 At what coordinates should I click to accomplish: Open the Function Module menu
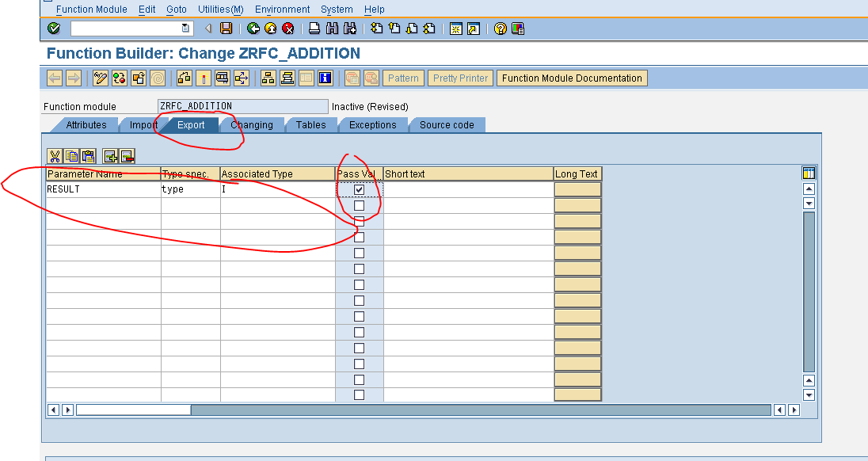tap(91, 10)
